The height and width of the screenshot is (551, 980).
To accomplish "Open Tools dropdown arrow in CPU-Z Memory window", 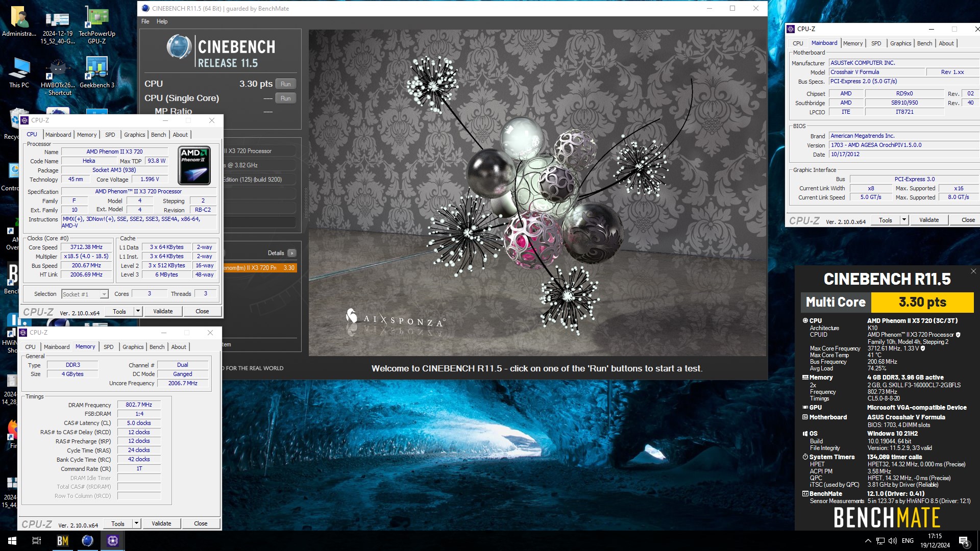I will pyautogui.click(x=136, y=523).
